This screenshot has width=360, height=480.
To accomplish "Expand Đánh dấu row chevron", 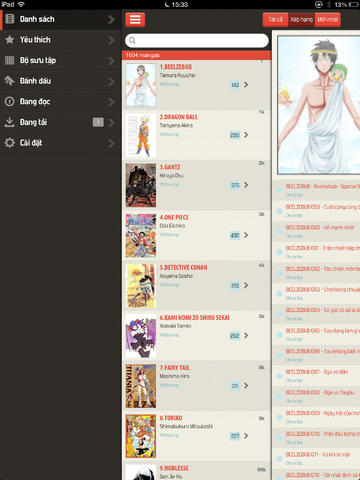I will pos(111,81).
